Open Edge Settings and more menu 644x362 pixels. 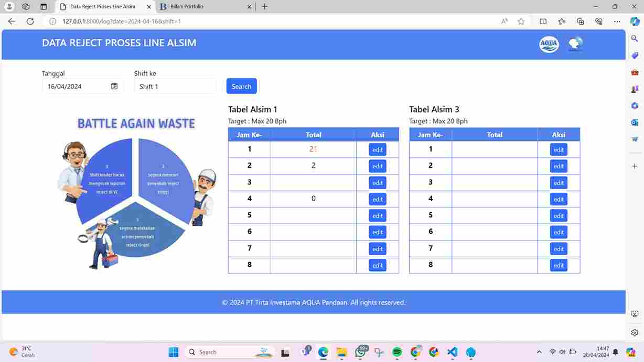click(617, 21)
